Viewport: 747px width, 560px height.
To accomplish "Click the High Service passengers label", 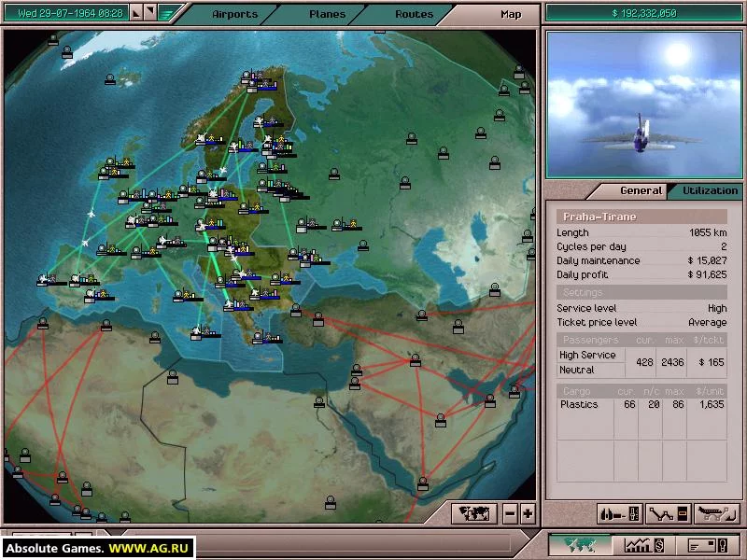I will (587, 355).
